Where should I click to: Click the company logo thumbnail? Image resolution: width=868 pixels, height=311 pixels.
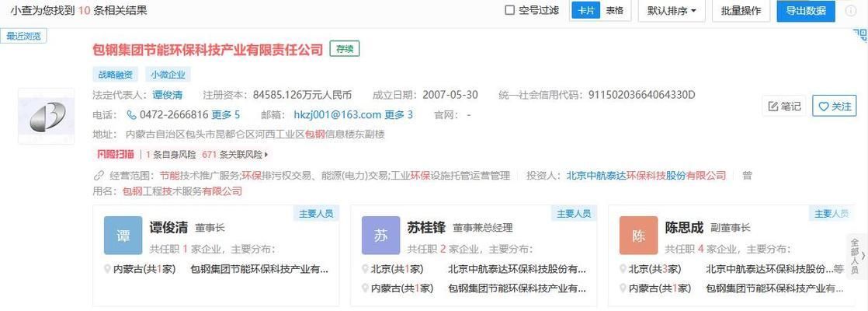point(46,117)
